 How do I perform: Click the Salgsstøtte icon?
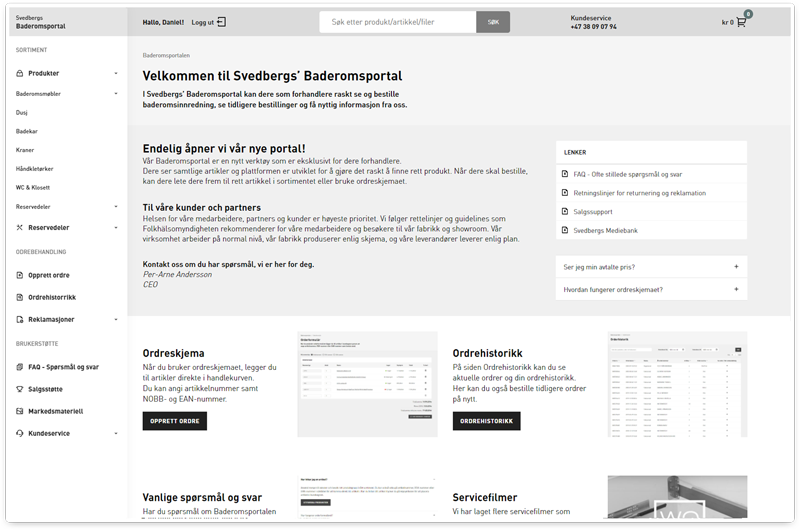(x=19, y=389)
